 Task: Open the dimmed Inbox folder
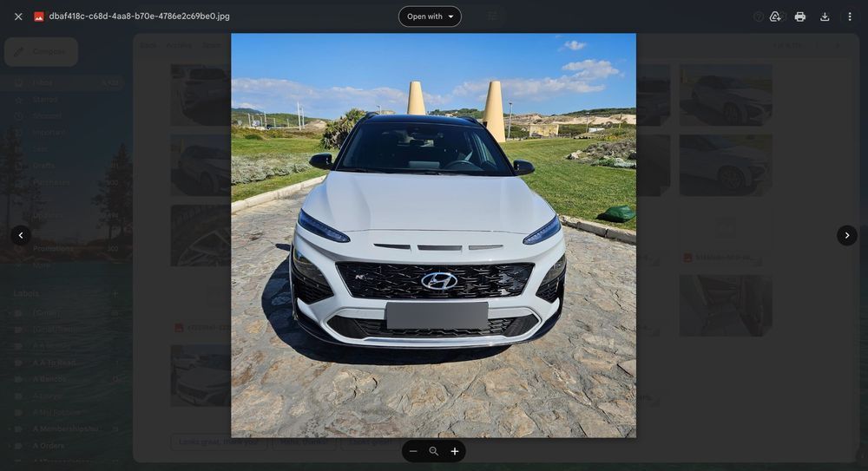click(62, 83)
